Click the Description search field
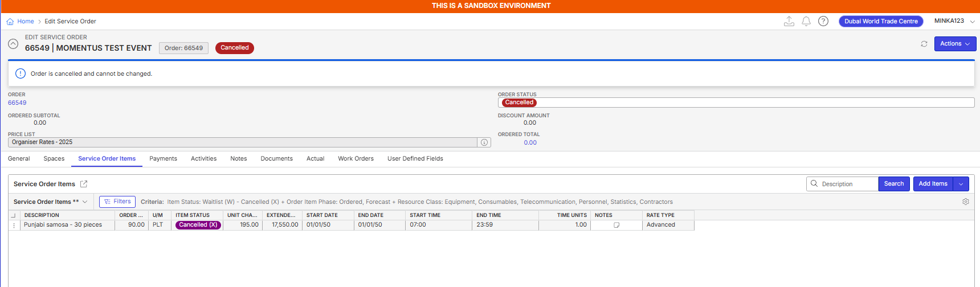980x287 pixels. click(842, 184)
